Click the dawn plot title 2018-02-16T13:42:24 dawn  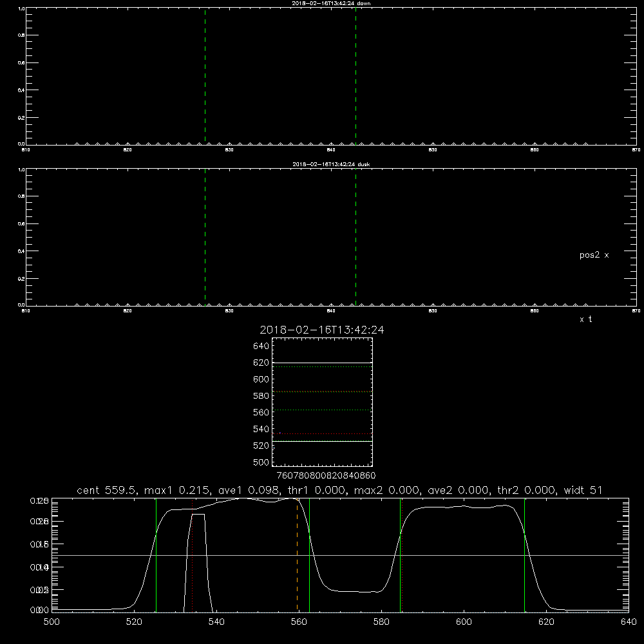click(331, 3)
